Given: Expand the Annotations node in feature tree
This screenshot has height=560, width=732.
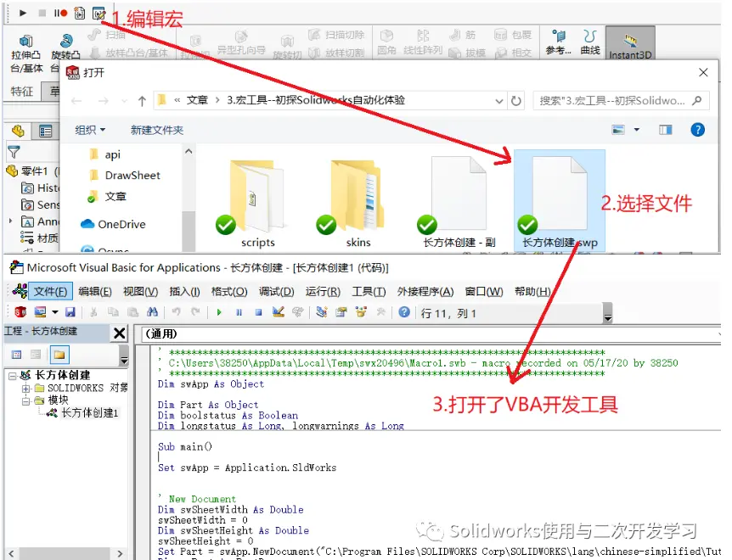Looking at the screenshot, I should point(10,221).
